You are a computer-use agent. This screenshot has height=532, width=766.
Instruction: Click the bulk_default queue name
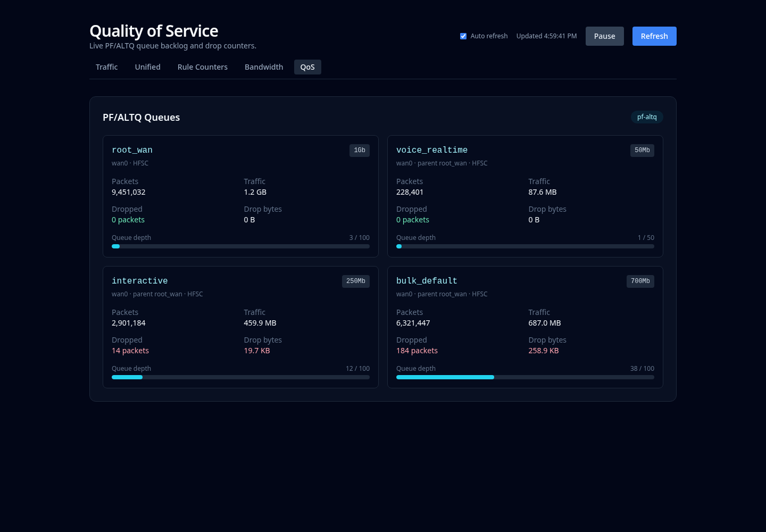pos(427,281)
